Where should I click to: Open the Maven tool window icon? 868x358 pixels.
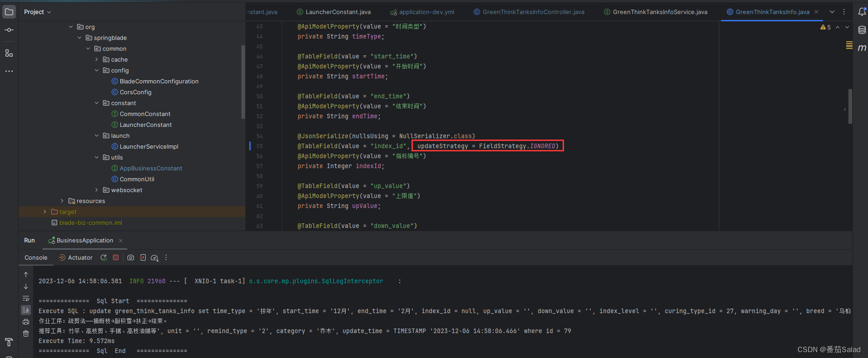pos(862,48)
